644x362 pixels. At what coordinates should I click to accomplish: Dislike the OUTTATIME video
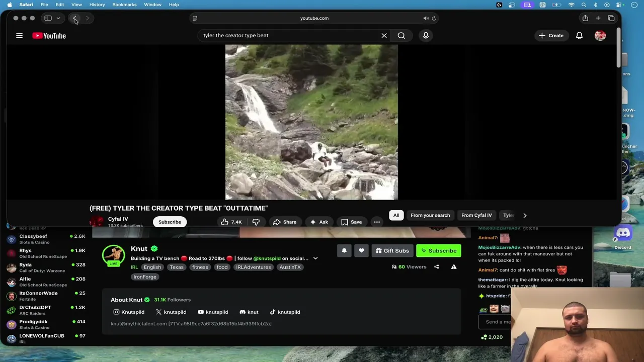[x=256, y=222]
